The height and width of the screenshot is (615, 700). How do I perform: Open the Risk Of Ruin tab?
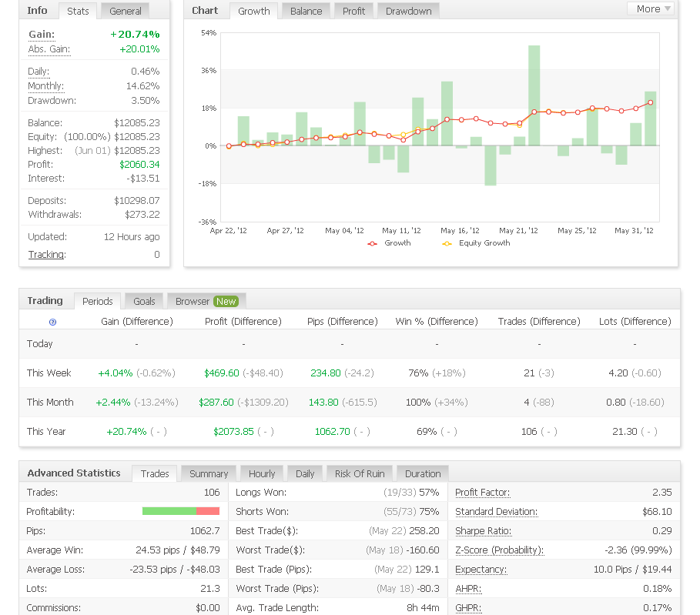tap(360, 474)
